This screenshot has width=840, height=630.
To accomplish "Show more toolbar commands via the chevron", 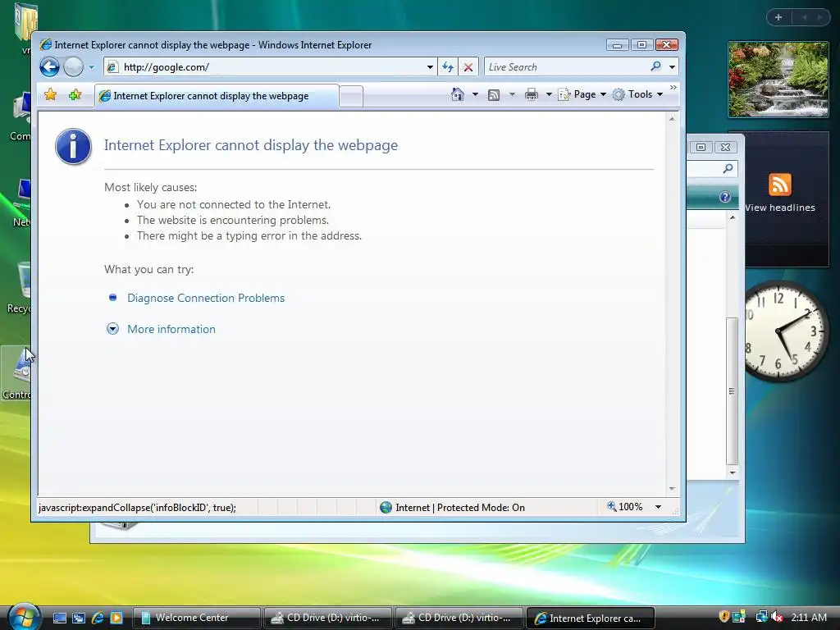I will (x=673, y=87).
